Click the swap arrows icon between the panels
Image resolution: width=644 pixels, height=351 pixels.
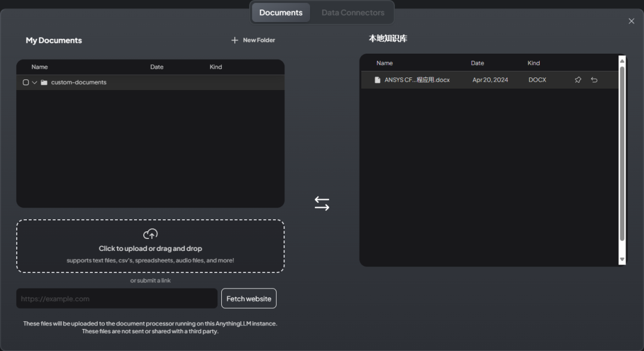coord(322,204)
